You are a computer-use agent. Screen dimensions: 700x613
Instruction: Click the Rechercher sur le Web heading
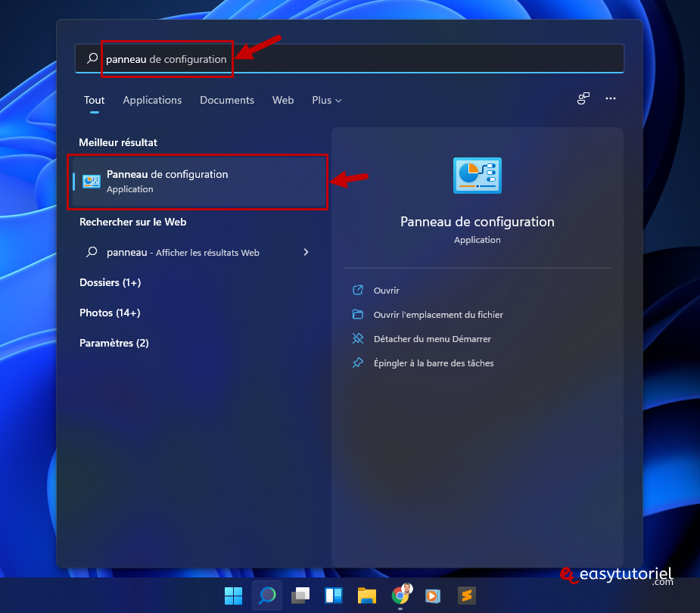click(x=132, y=222)
